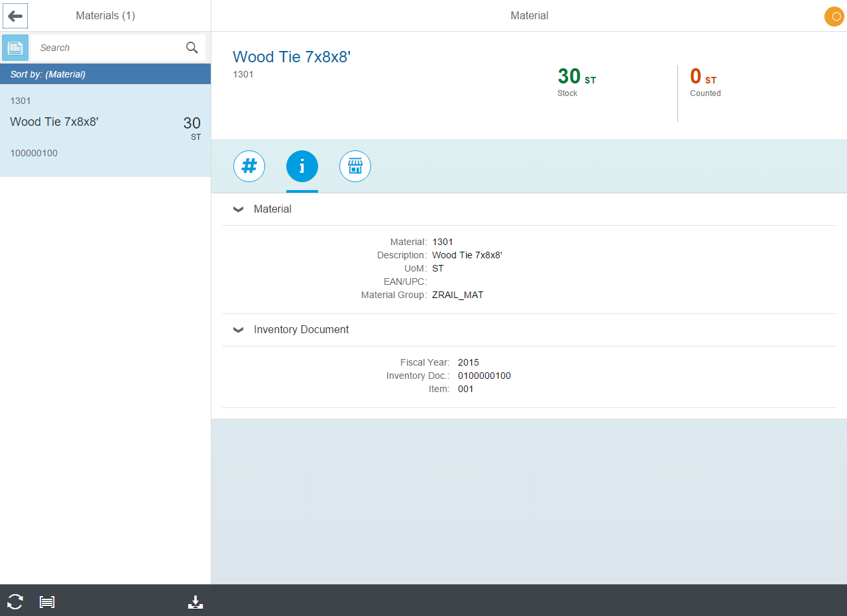Select the information (i) tab
The width and height of the screenshot is (847, 616).
(x=302, y=166)
